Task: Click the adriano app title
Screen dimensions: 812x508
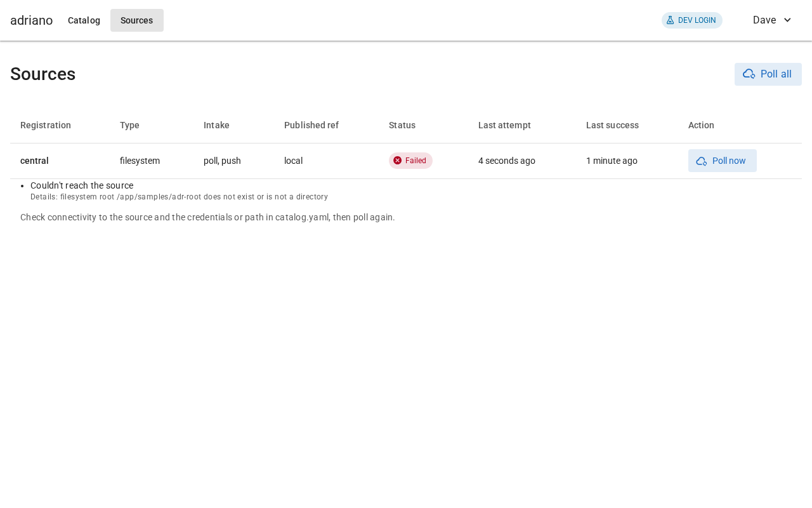Action: tap(32, 20)
